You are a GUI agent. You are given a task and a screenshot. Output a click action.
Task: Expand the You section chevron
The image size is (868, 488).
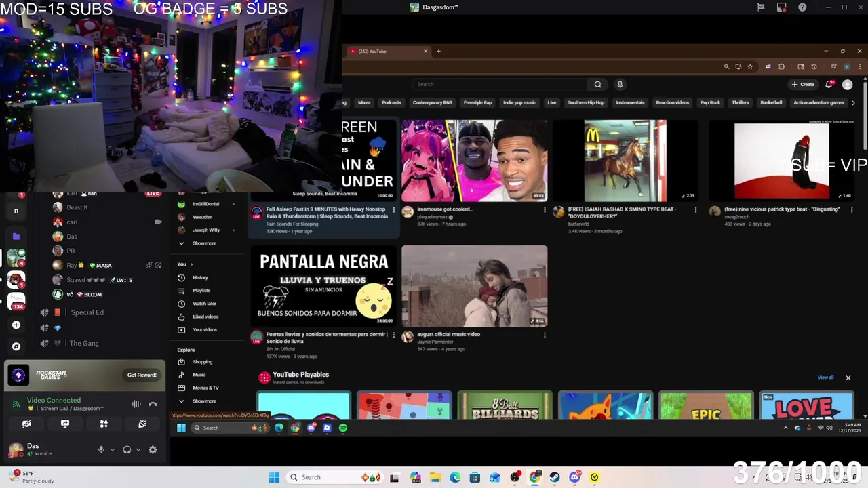[191, 264]
